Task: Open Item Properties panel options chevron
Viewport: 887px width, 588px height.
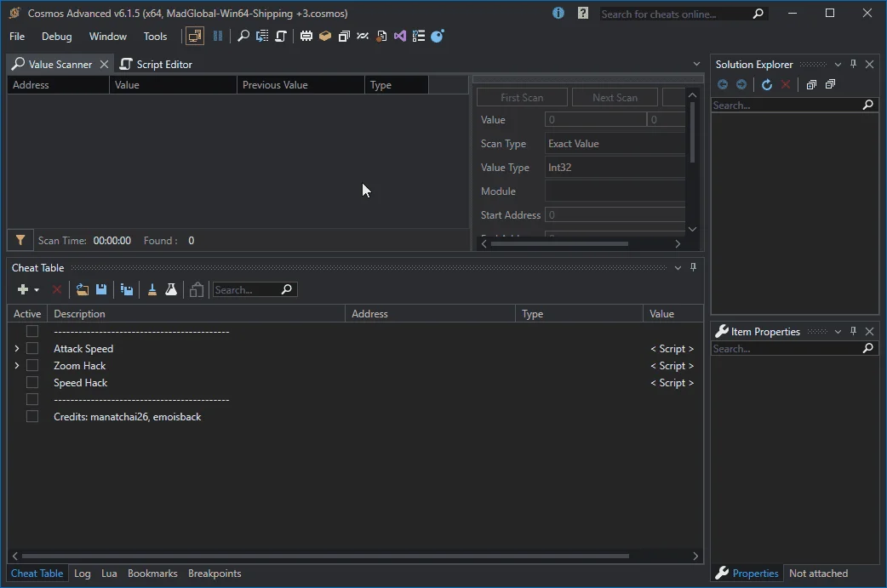Action: [x=838, y=331]
